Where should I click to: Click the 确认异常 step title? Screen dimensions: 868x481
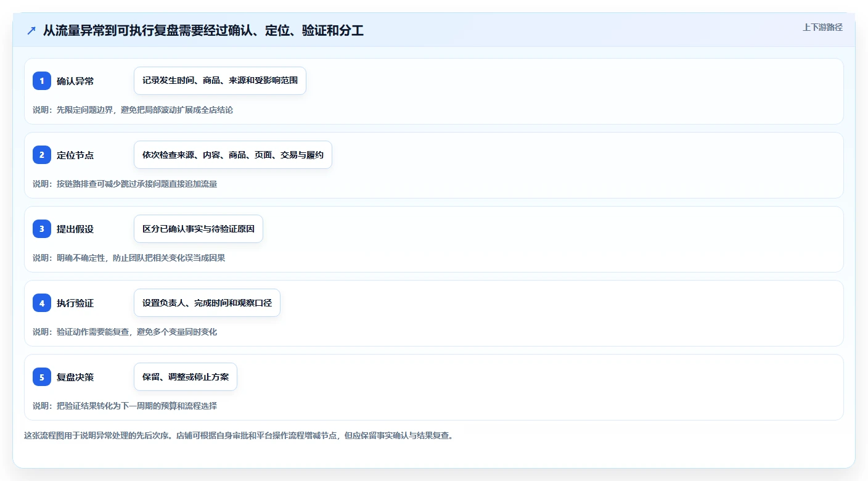click(75, 81)
